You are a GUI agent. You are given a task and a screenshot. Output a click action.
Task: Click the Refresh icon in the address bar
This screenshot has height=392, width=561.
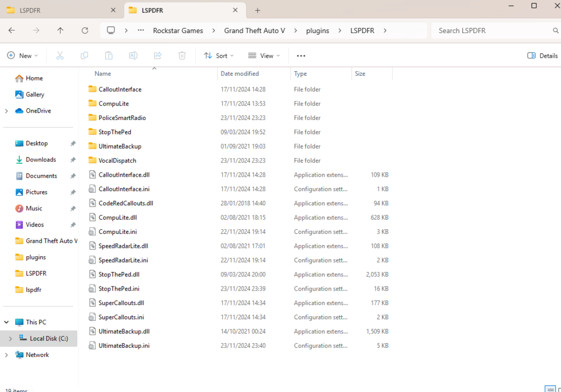click(x=85, y=30)
